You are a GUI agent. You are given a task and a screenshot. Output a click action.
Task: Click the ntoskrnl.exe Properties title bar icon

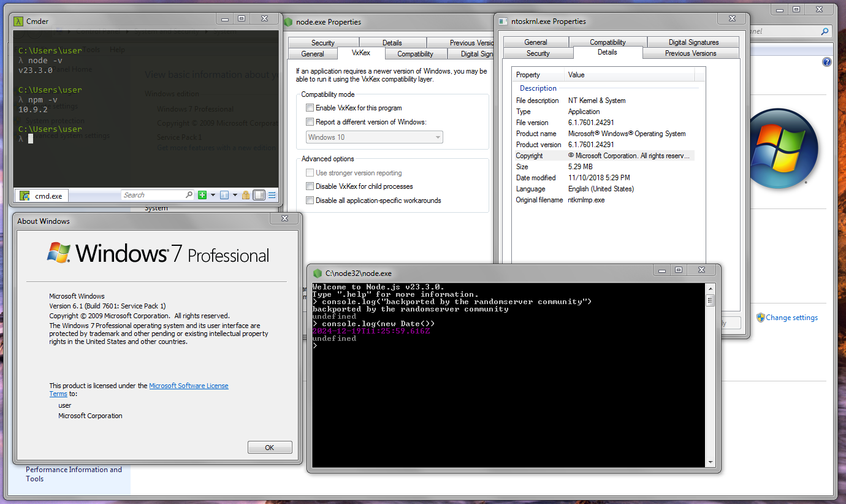click(503, 21)
